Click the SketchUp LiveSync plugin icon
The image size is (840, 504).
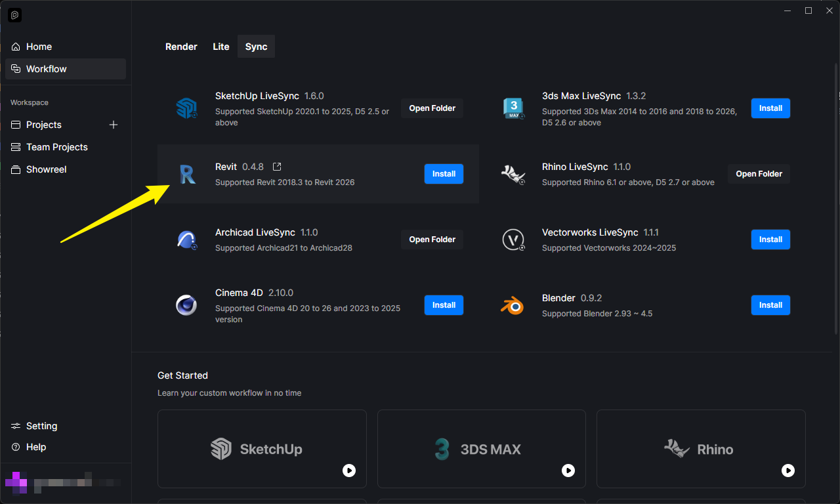[x=186, y=108]
